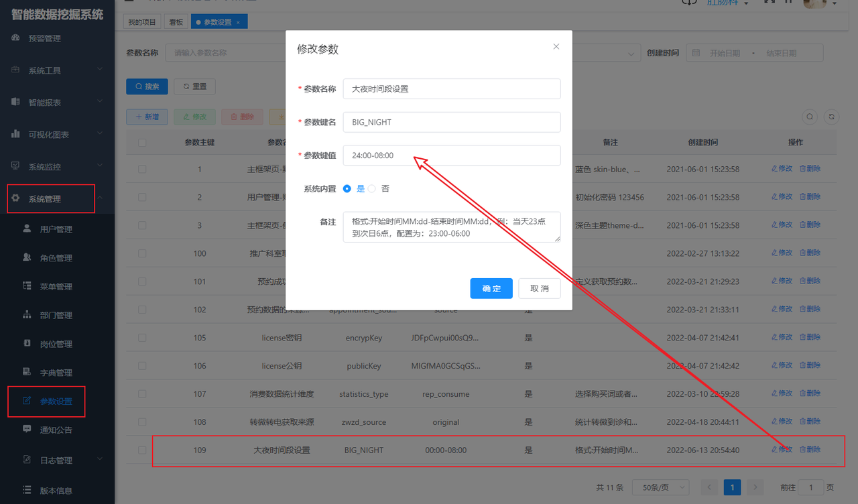
Task: Open 部门管理 in the sidebar
Action: click(57, 316)
